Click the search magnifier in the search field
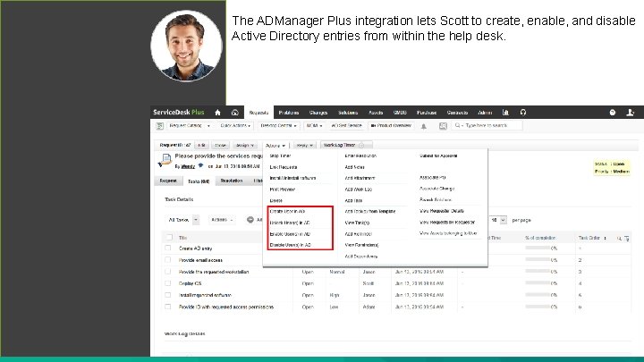 pos(458,126)
